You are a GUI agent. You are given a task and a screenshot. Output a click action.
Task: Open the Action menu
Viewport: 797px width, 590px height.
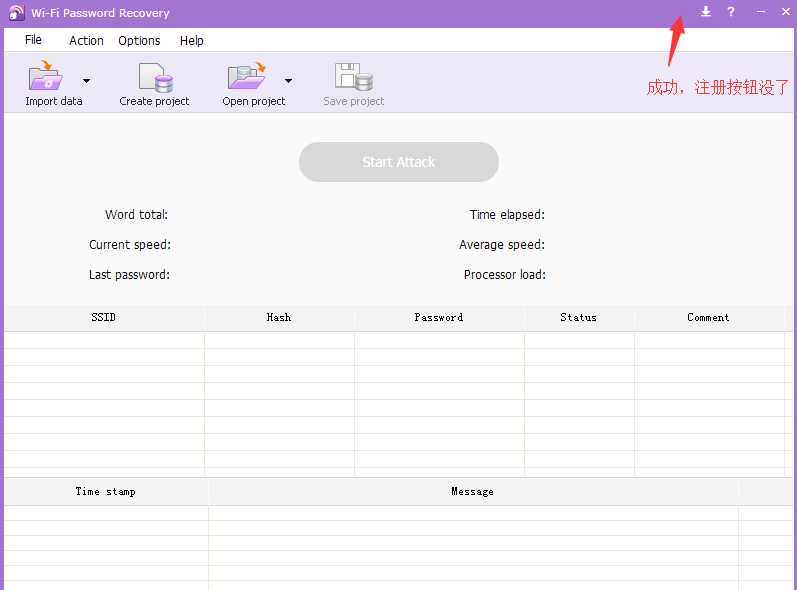point(86,41)
